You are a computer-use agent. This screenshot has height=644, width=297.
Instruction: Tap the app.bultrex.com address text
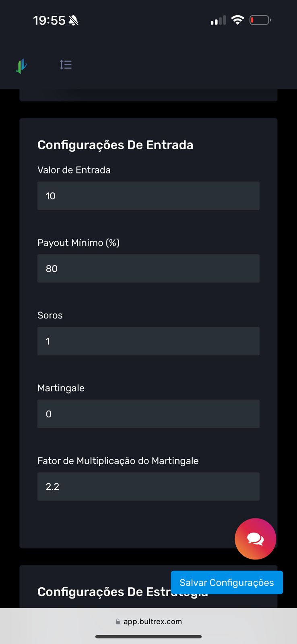153,621
